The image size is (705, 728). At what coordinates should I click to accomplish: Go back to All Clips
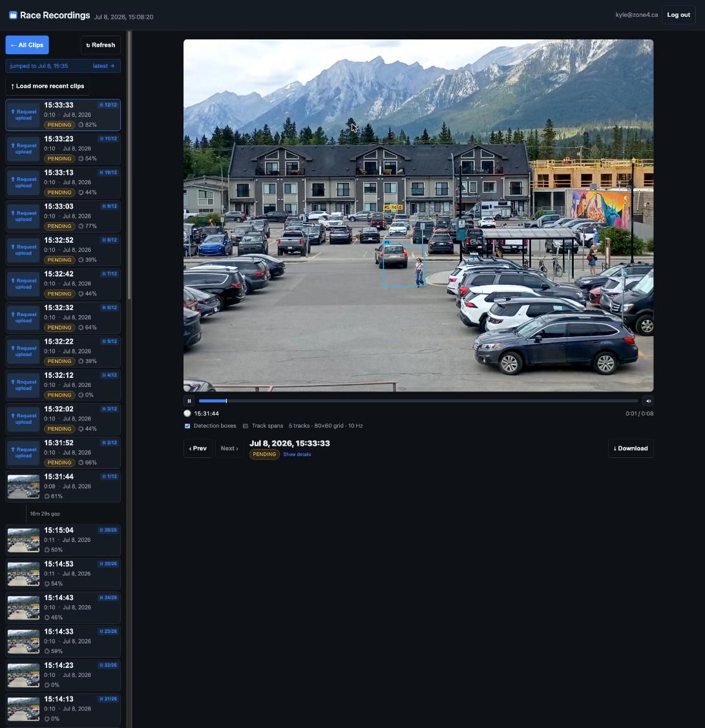27,45
